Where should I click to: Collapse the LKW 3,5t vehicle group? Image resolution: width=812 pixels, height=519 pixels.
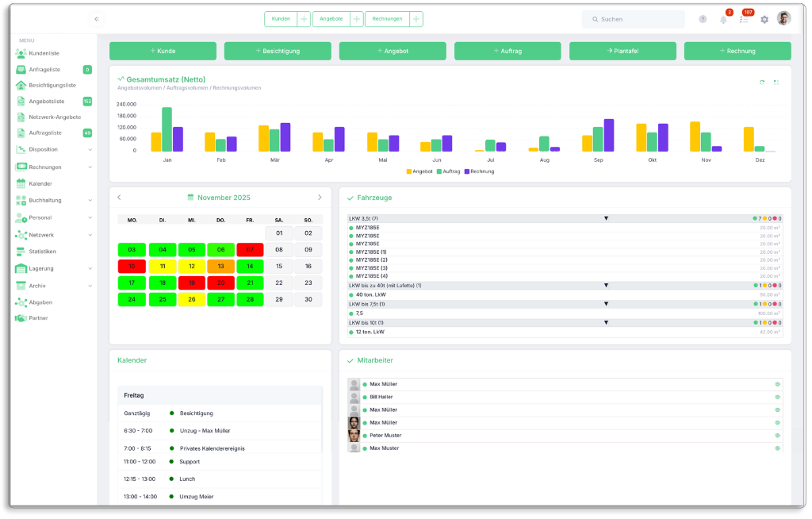tap(607, 216)
